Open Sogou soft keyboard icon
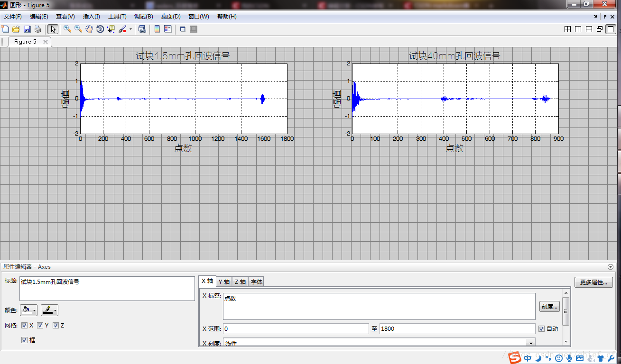This screenshot has height=364, width=621. pyautogui.click(x=579, y=359)
